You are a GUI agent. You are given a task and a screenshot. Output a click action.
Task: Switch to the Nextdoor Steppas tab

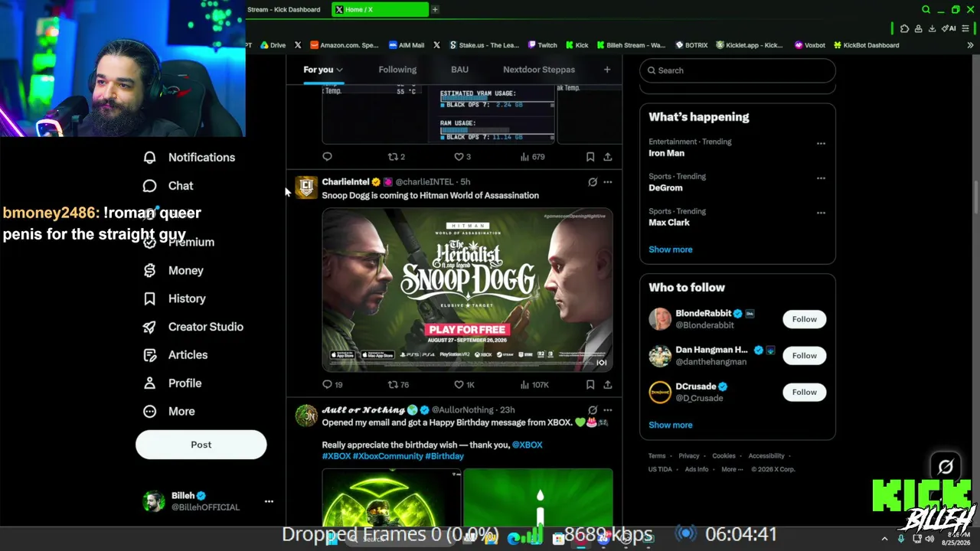coord(539,70)
